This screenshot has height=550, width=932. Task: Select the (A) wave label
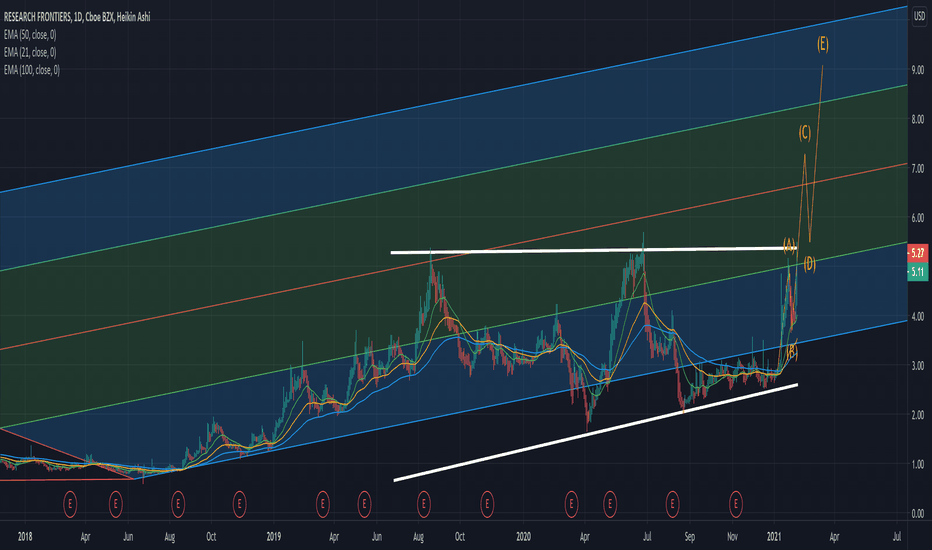tap(789, 244)
